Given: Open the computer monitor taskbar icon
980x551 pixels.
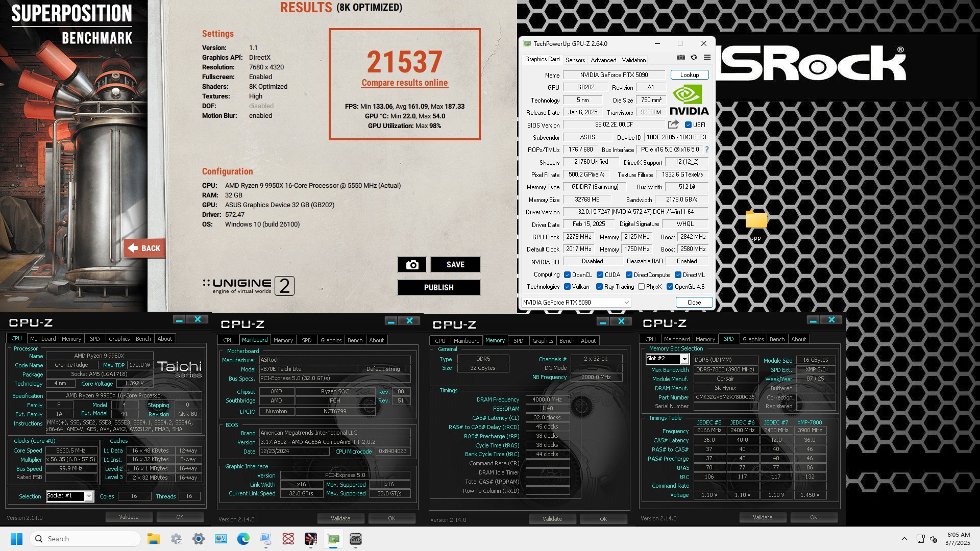Looking at the screenshot, I should [266, 539].
